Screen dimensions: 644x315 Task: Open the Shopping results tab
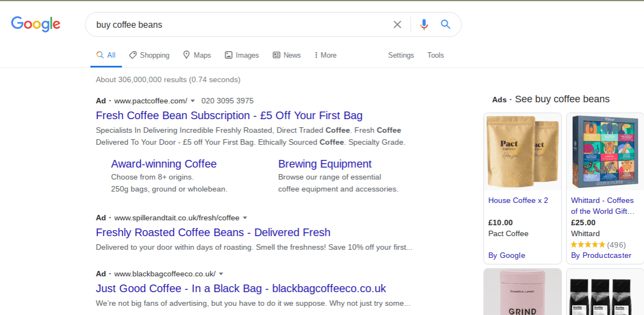(x=149, y=55)
